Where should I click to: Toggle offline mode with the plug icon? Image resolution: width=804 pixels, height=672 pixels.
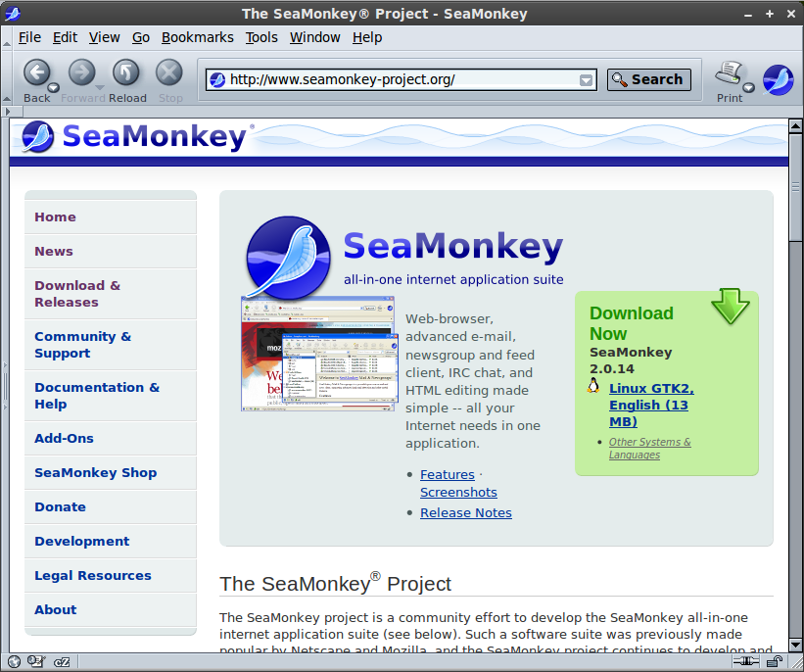[x=745, y=660]
